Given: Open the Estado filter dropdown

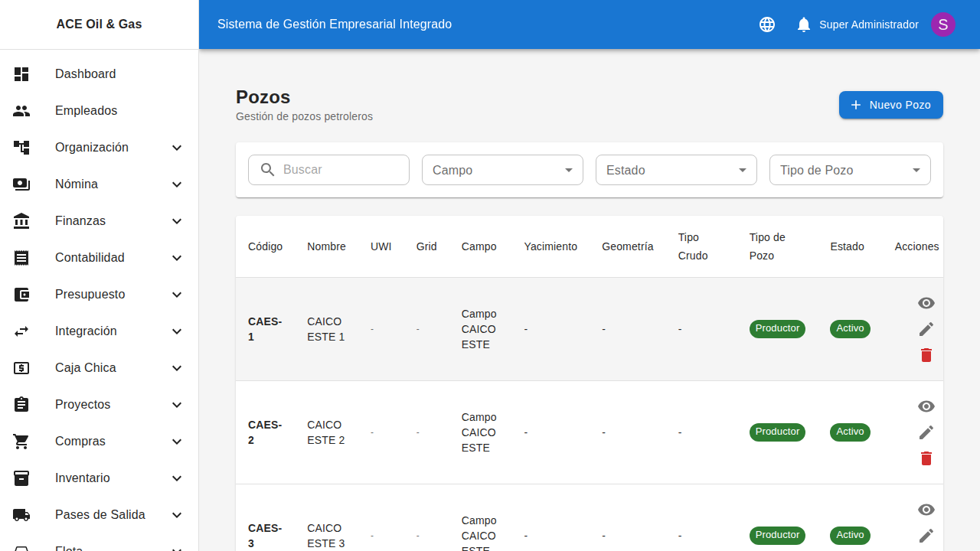Looking at the screenshot, I should click(x=675, y=170).
